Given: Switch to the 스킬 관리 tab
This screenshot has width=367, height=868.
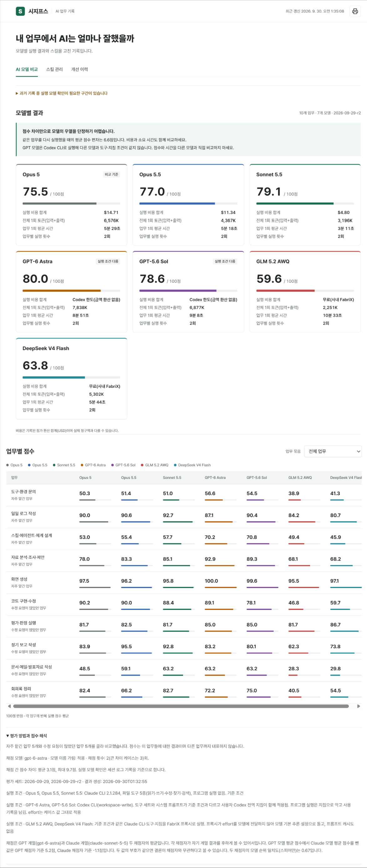Looking at the screenshot, I should pyautogui.click(x=54, y=69).
